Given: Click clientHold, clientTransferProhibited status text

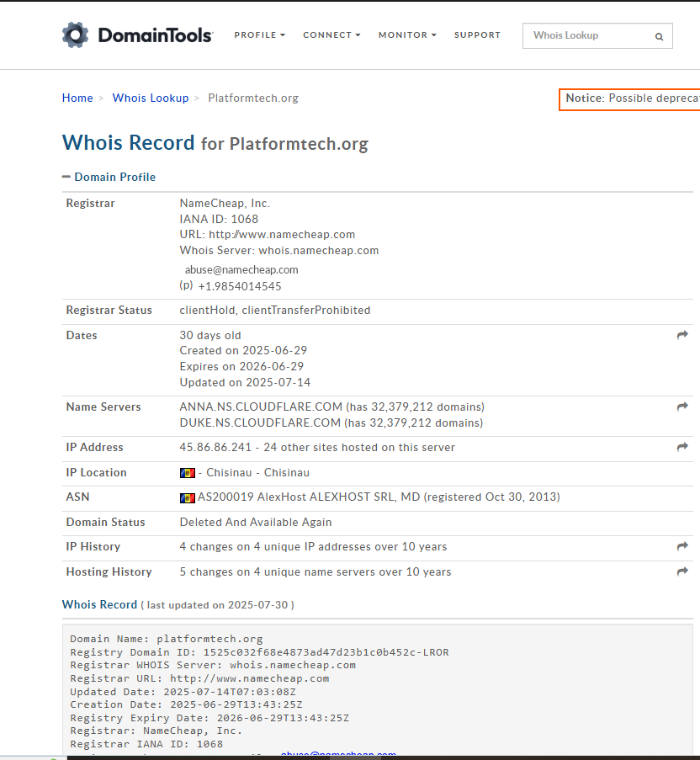Looking at the screenshot, I should pos(275,311).
